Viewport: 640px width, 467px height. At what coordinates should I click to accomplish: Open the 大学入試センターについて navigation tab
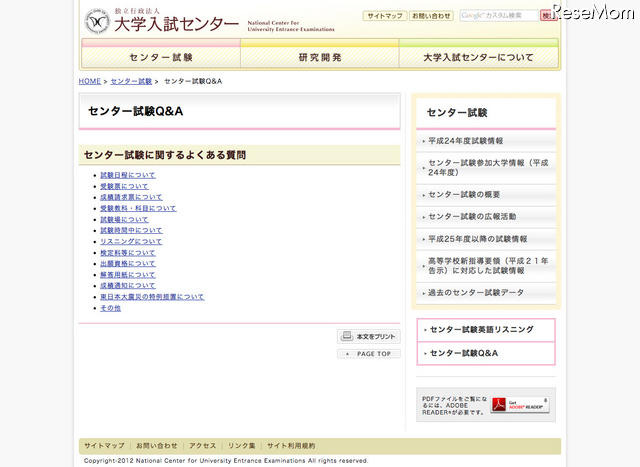479,58
